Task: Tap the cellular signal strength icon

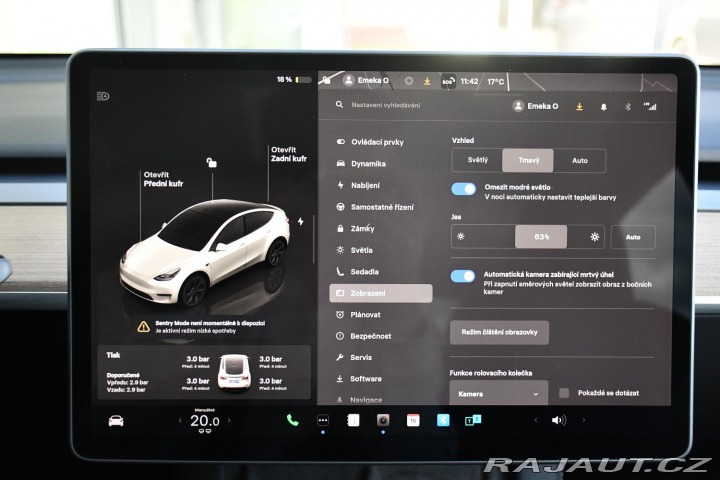Action: (x=650, y=107)
